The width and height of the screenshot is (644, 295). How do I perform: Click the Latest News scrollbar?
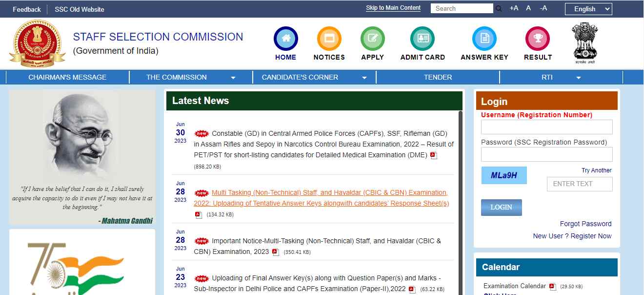pos(461,203)
